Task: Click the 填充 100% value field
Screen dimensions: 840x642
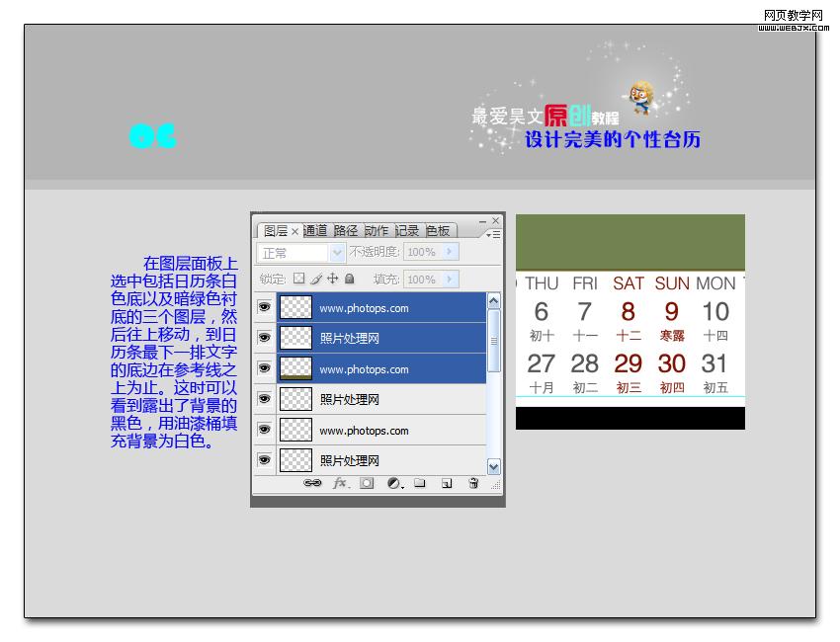Action: [x=422, y=279]
